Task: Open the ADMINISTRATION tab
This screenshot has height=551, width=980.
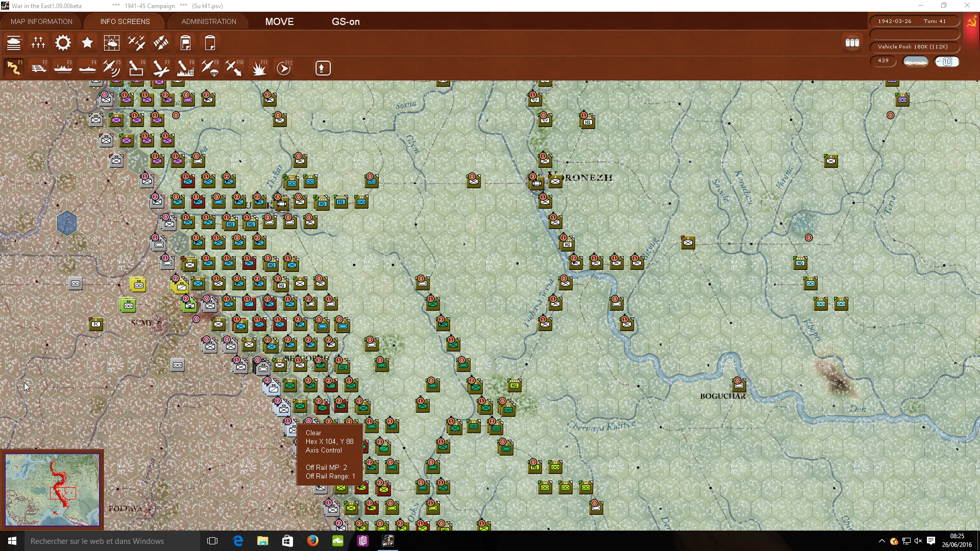Action: 209,21
